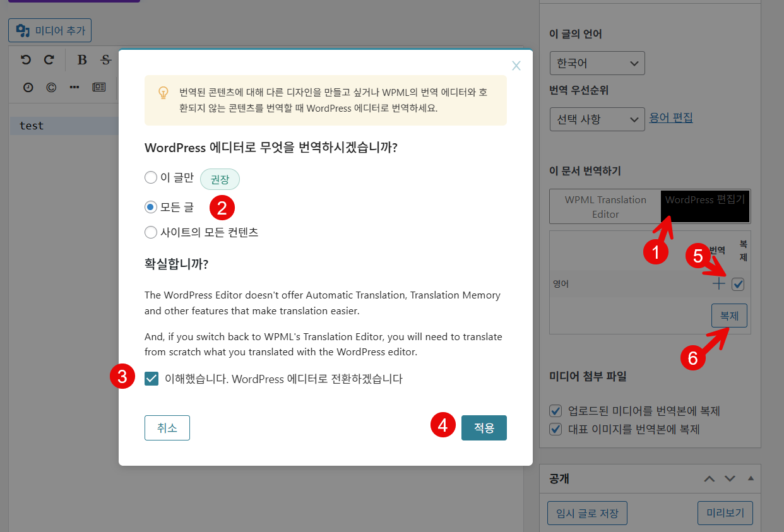Move 공개 panel up with chevron
The image size is (784, 532).
pyautogui.click(x=710, y=479)
